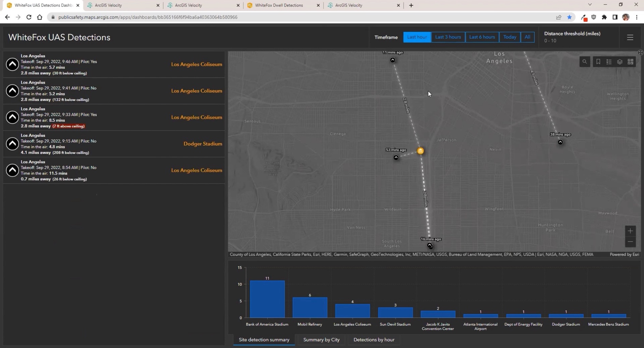Switch timeframe to Today
The height and width of the screenshot is (348, 644).
click(x=510, y=37)
